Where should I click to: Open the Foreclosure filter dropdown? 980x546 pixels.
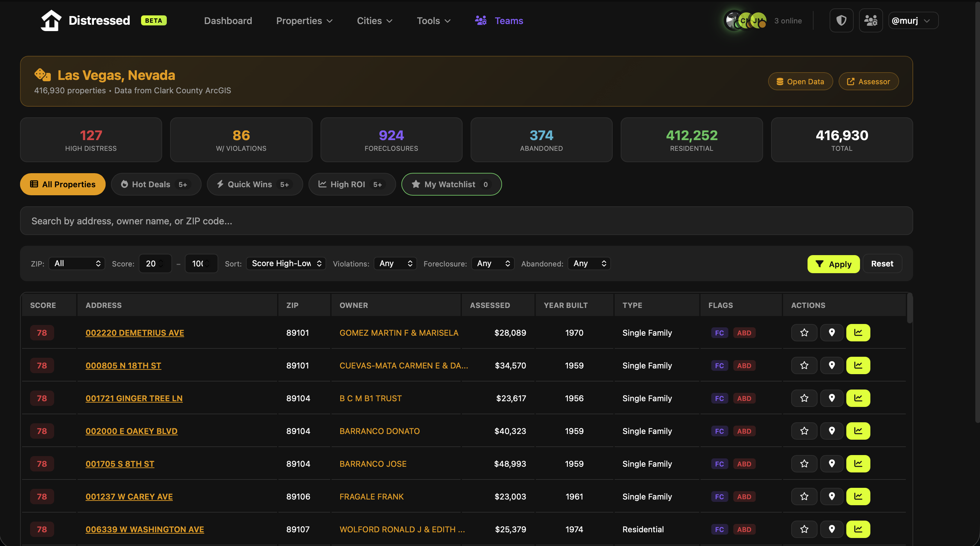tap(493, 263)
